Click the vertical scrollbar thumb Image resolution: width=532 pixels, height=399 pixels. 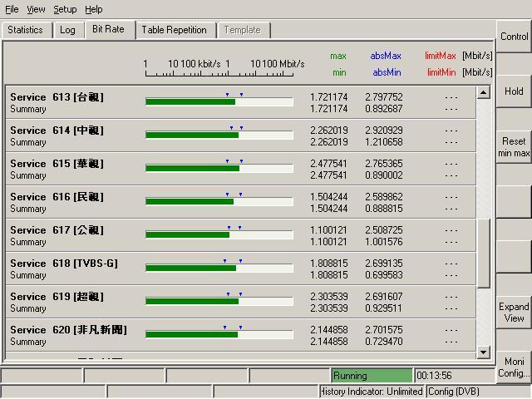484,253
